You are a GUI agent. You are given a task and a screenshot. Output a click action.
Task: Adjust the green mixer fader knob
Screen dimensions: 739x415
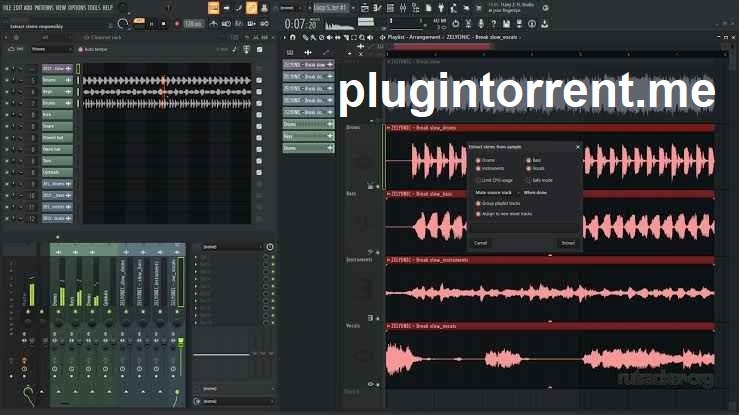pos(181,342)
